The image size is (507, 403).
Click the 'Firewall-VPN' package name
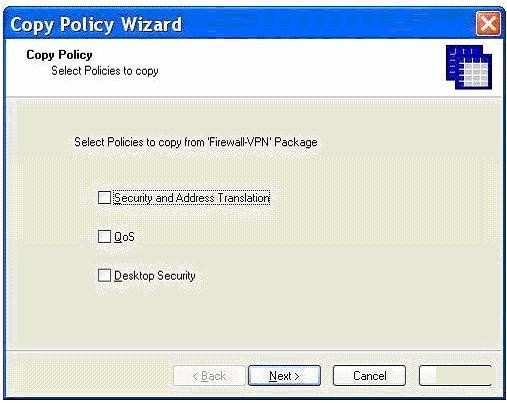[x=239, y=142]
